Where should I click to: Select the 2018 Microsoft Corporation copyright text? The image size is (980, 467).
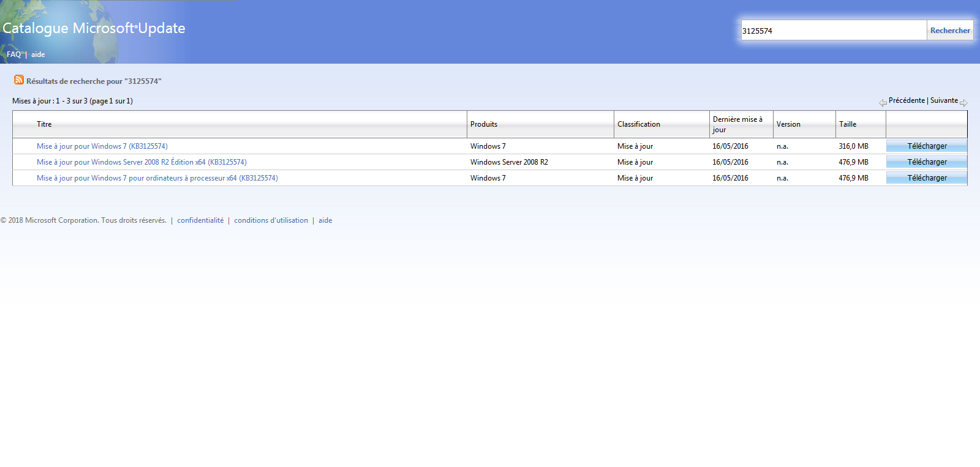tap(83, 220)
